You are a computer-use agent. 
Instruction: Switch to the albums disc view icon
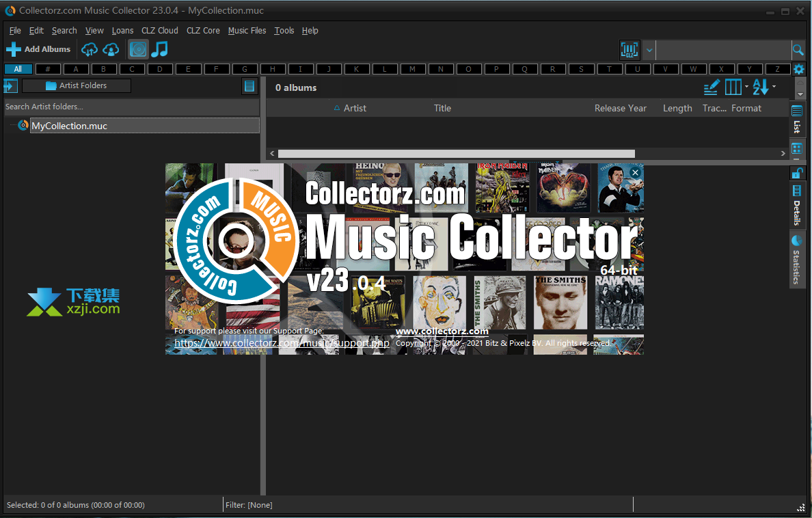pyautogui.click(x=138, y=49)
